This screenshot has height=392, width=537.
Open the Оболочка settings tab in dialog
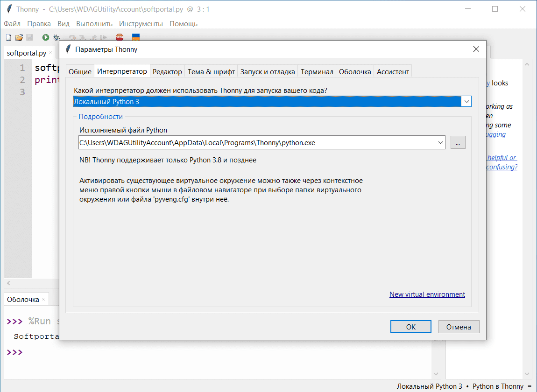pos(355,71)
